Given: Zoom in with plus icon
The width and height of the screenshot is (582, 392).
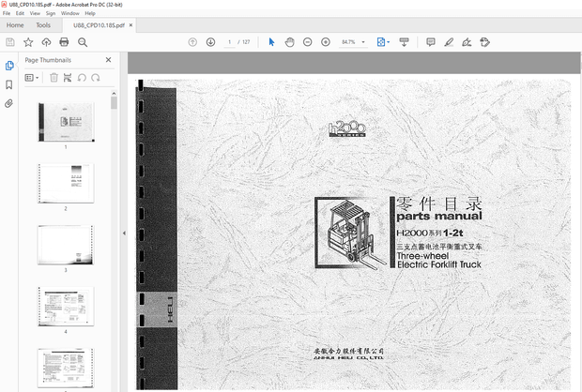Looking at the screenshot, I should 326,42.
